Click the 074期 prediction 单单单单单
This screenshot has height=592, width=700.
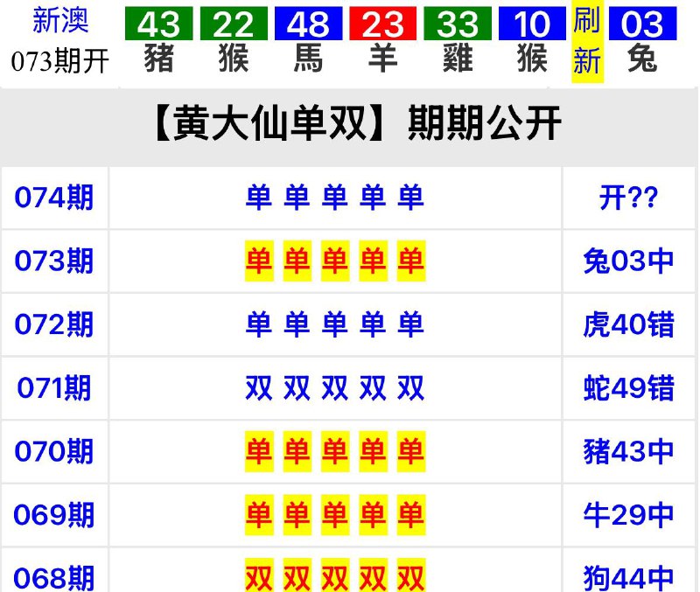click(x=335, y=198)
